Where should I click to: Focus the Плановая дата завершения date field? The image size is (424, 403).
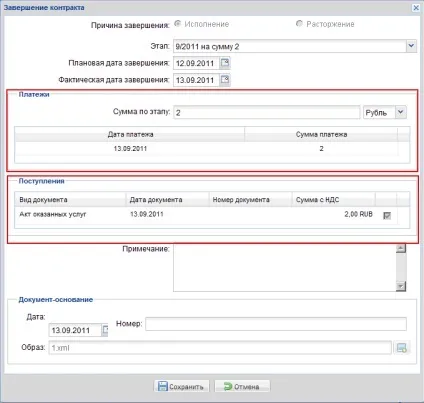pyautogui.click(x=197, y=63)
